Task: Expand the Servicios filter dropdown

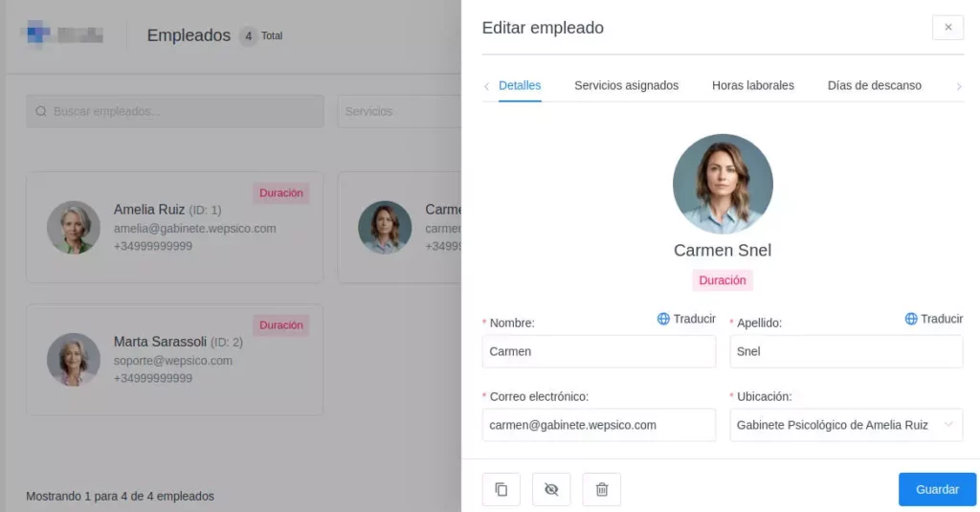Action: 397,112
